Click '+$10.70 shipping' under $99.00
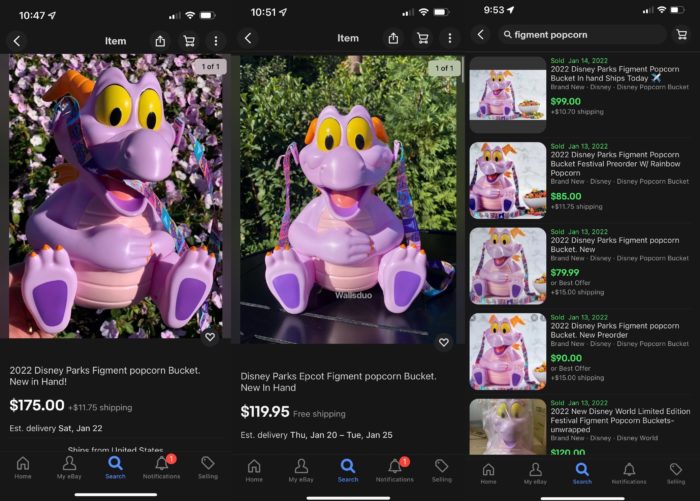This screenshot has height=501, width=700. (x=577, y=112)
